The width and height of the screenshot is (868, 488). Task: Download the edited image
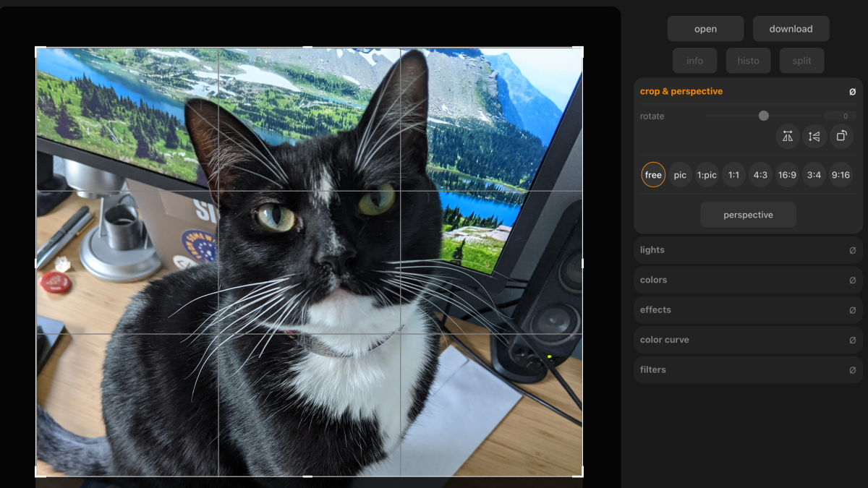791,29
